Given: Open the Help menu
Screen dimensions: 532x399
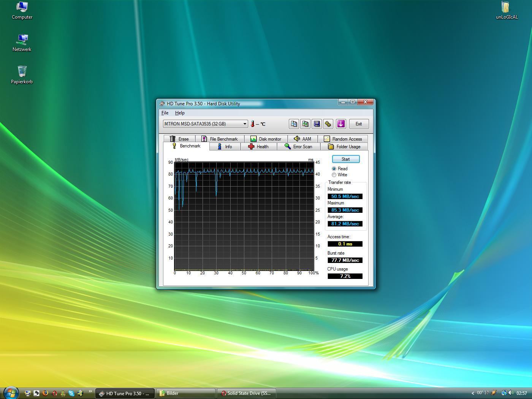Looking at the screenshot, I should (x=180, y=113).
